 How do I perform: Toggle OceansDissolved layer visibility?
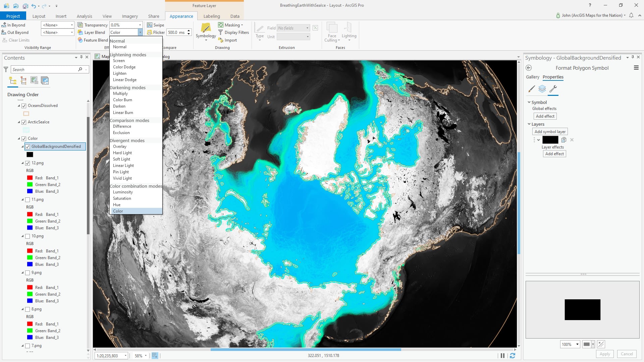24,106
